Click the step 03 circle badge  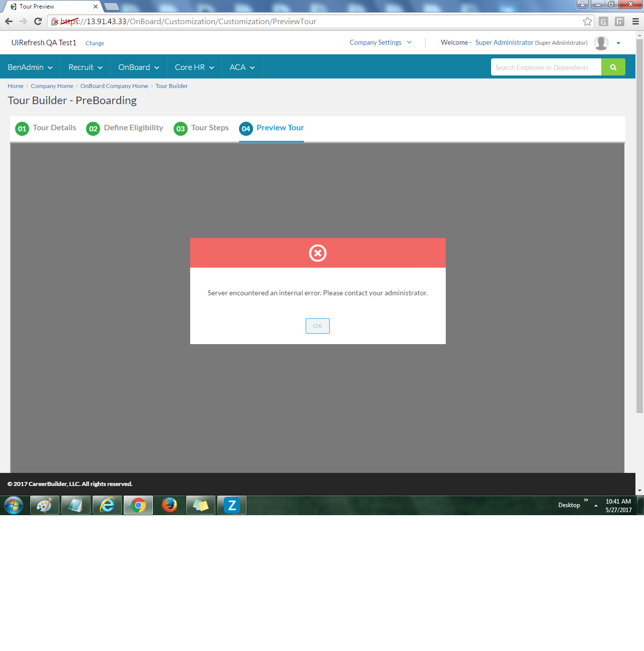181,129
